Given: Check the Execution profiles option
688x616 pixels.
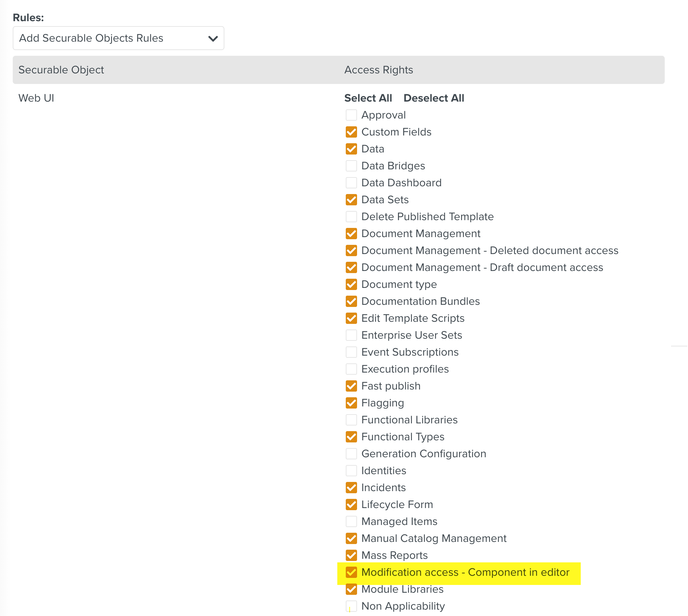Looking at the screenshot, I should pyautogui.click(x=351, y=369).
